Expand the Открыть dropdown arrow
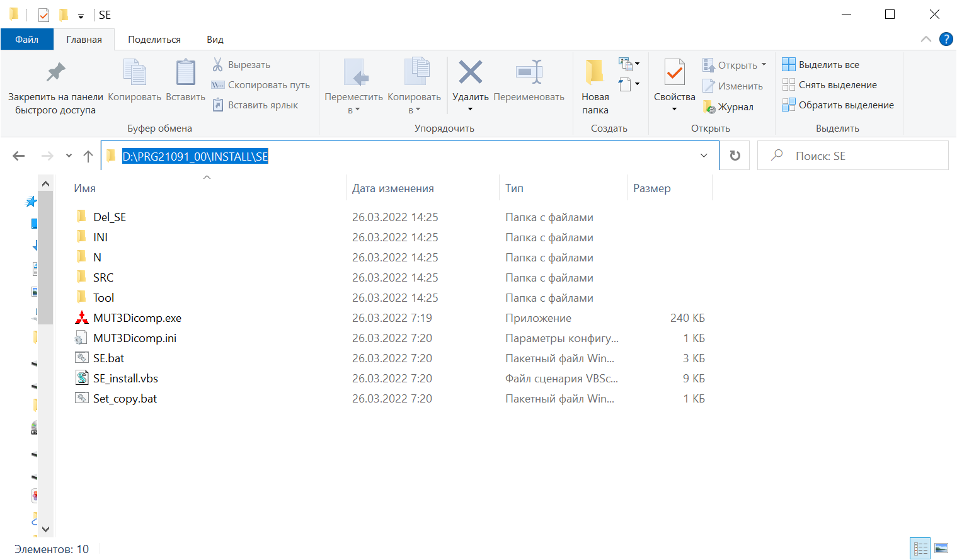The image size is (957, 560). (764, 65)
